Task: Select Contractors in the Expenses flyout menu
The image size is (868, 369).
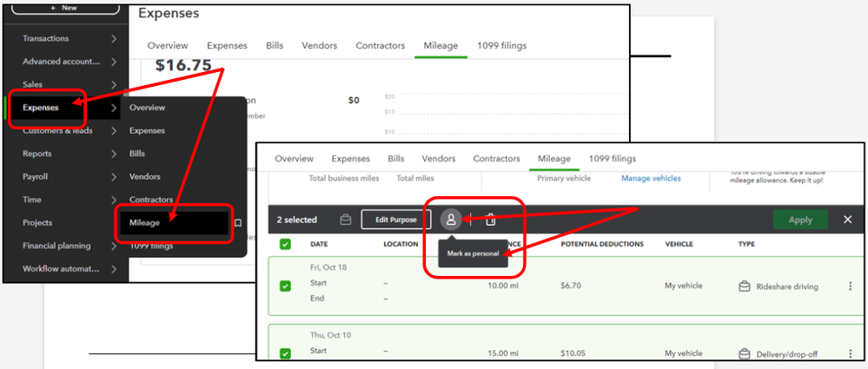Action: tap(151, 199)
